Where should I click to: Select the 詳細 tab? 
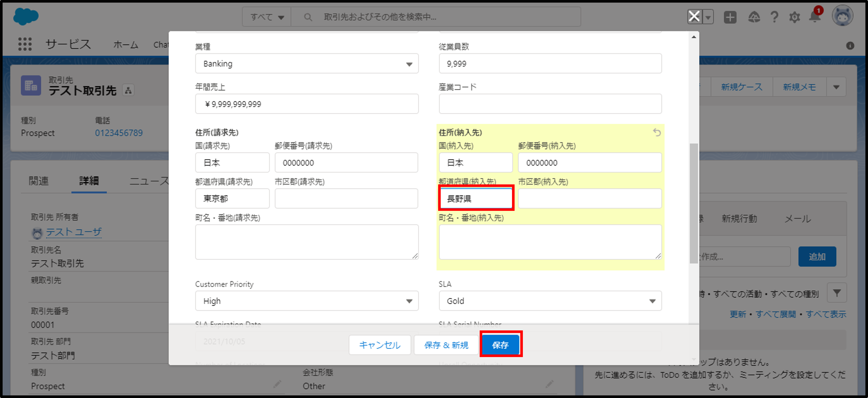click(89, 181)
